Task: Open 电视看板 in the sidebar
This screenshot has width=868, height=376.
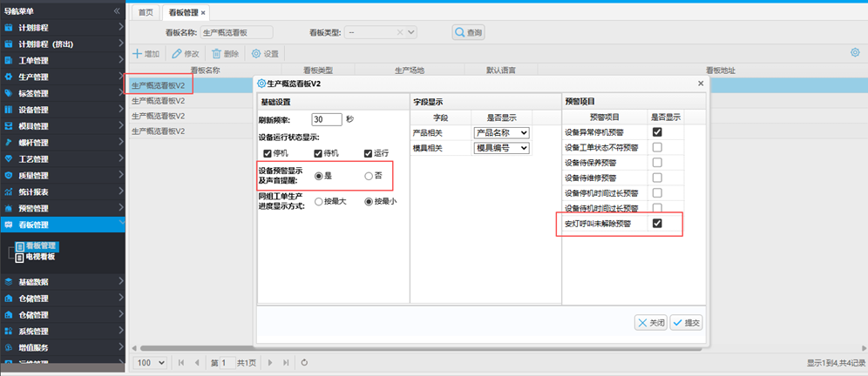Action: (x=40, y=257)
